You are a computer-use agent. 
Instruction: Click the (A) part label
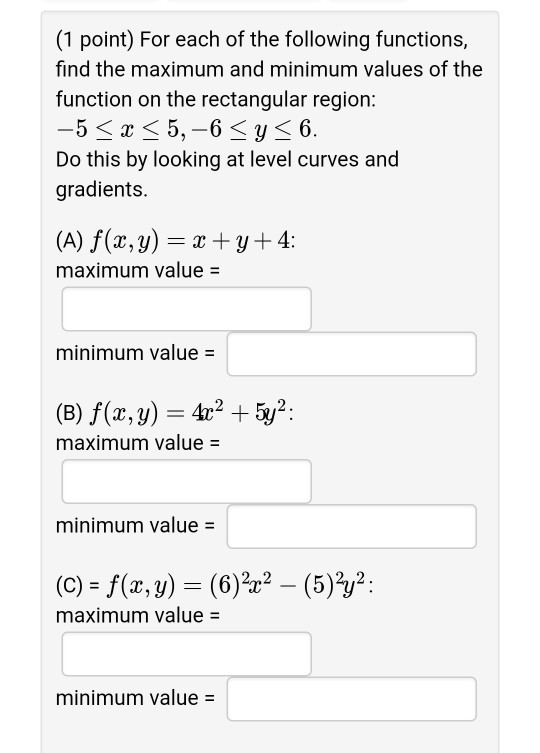click(x=70, y=241)
